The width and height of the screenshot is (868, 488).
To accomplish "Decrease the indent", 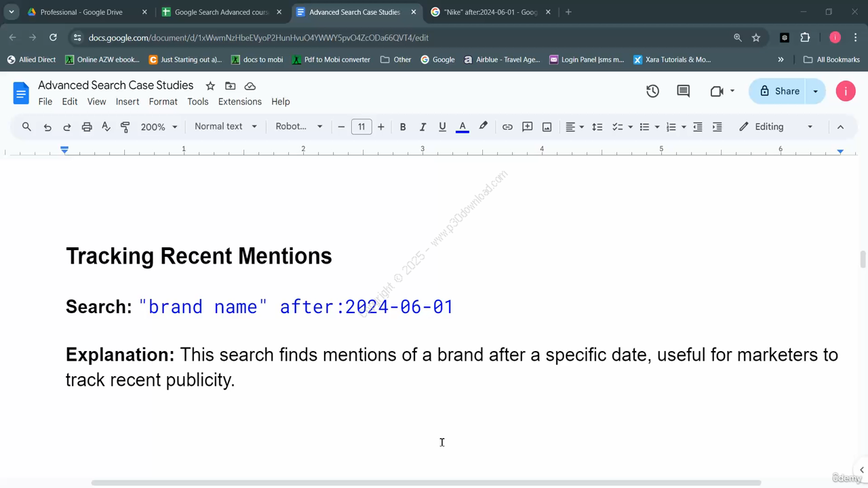I will [x=697, y=127].
